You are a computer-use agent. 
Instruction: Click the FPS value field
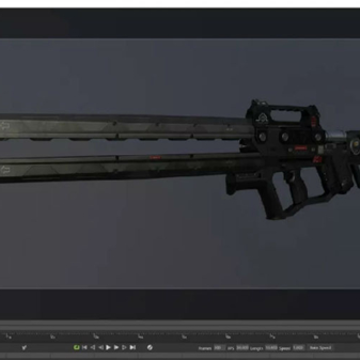(242, 348)
